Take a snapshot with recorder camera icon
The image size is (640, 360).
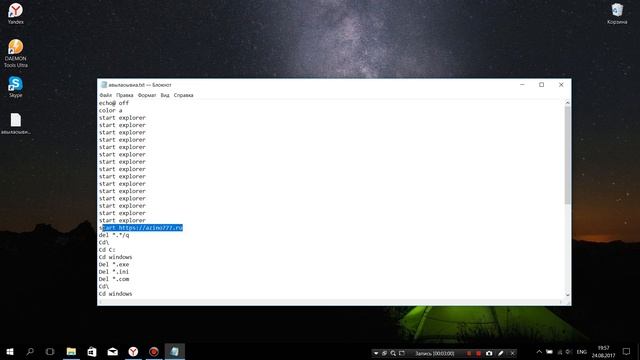click(x=489, y=353)
